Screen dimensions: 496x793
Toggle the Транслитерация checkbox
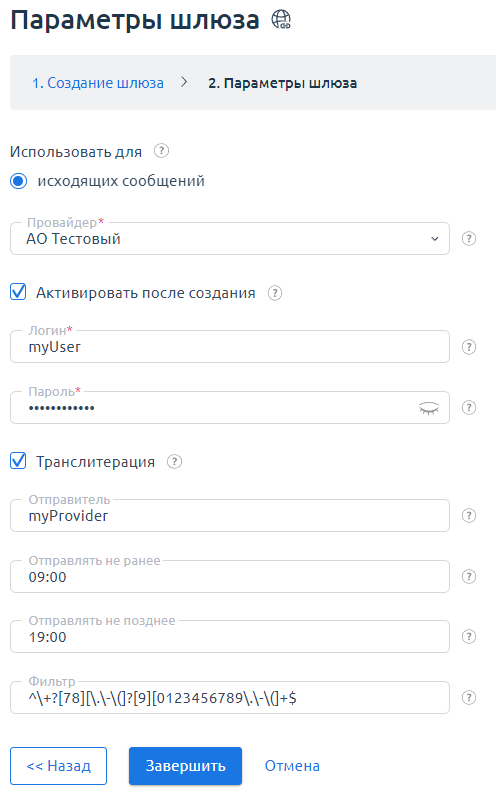[18, 461]
